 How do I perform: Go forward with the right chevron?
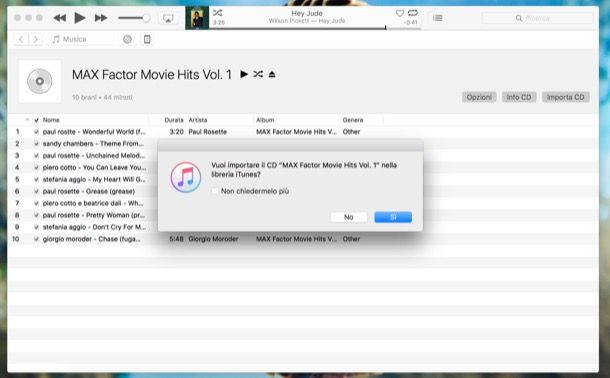pos(35,39)
